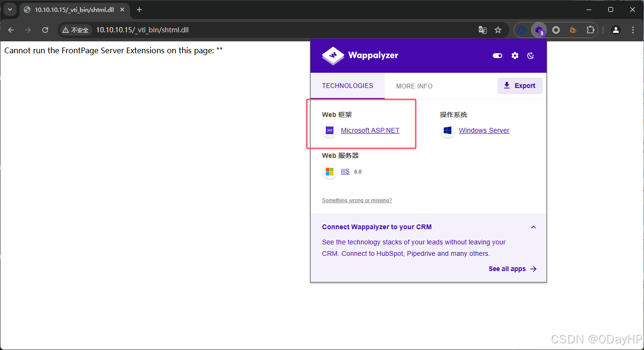This screenshot has height=350, width=644.
Task: Click the 'Web 框架' category heading
Action: point(337,115)
